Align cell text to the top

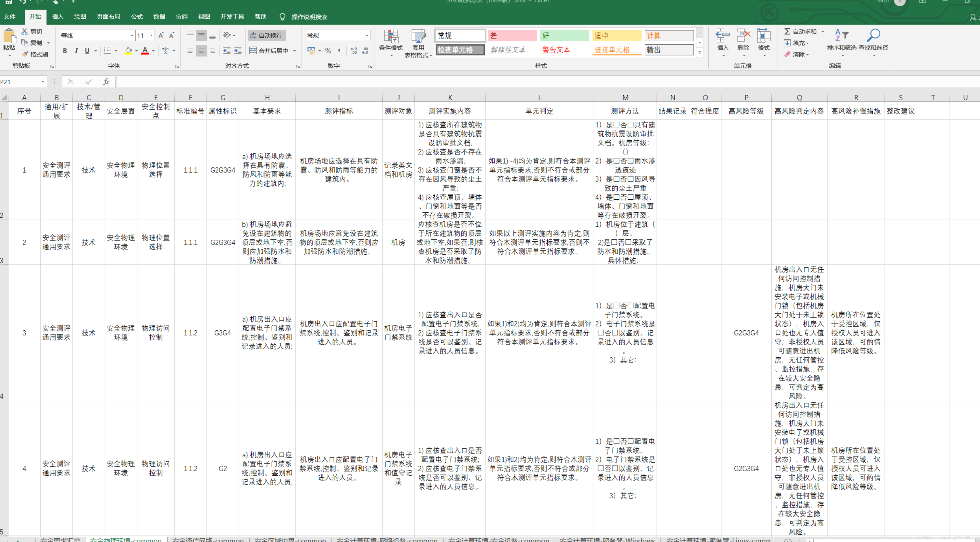(x=190, y=35)
